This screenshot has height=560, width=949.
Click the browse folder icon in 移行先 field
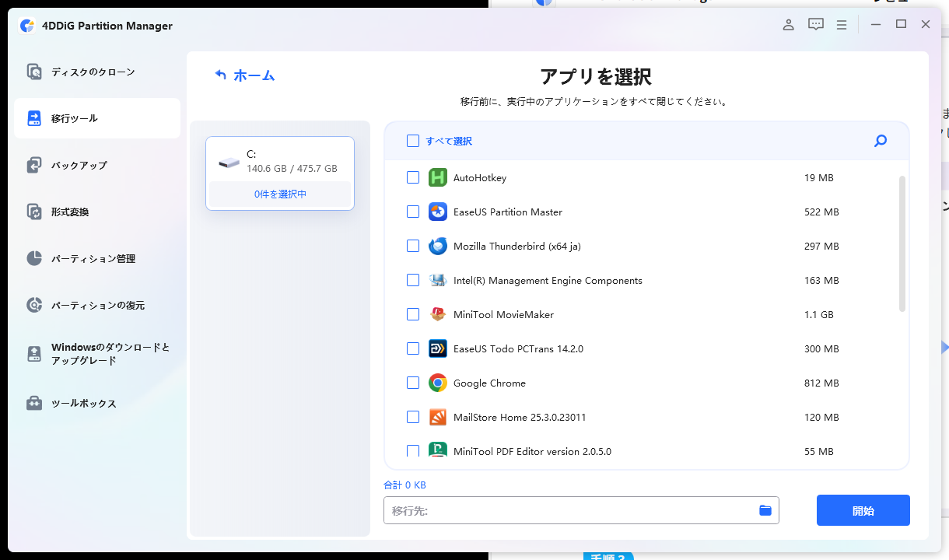pyautogui.click(x=765, y=510)
